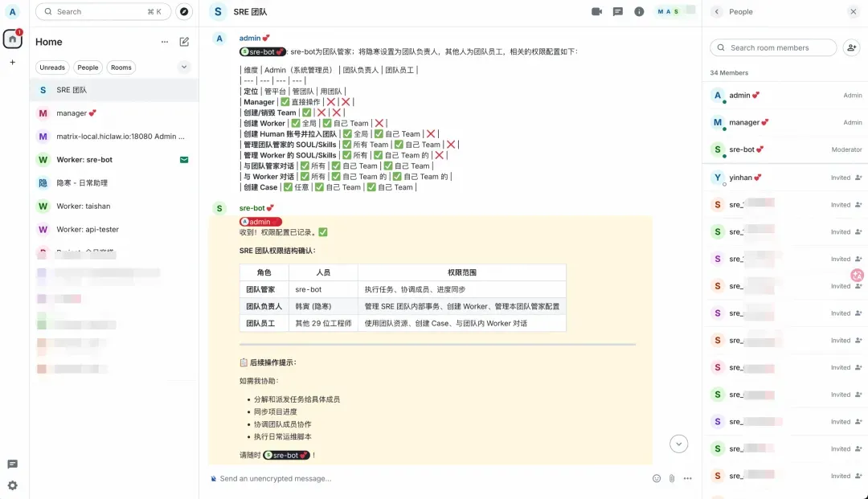Image resolution: width=868 pixels, height=499 pixels.
Task: Start new chat compose icon
Action: pyautogui.click(x=184, y=42)
